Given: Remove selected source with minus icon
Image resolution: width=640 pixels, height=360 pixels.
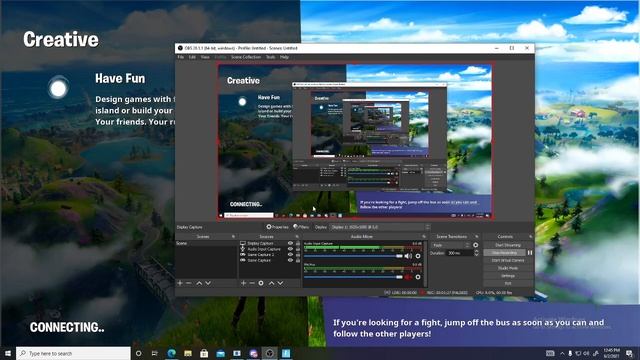Looking at the screenshot, I should [252, 283].
